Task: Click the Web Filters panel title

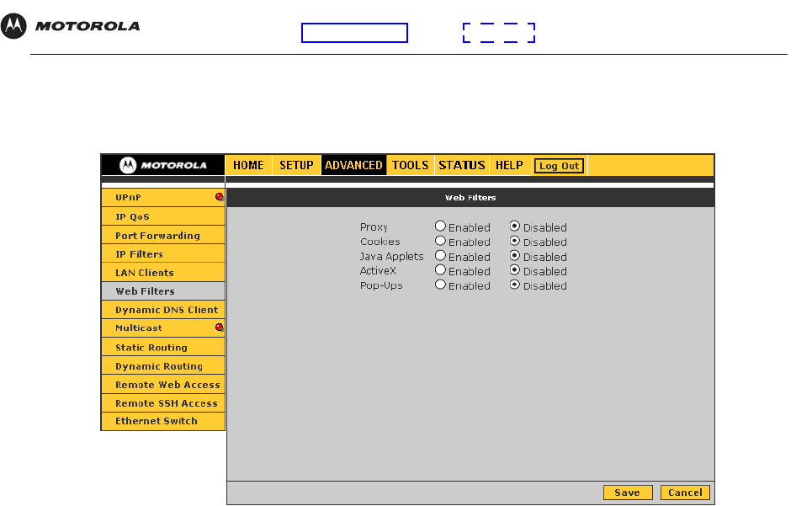Action: point(470,197)
